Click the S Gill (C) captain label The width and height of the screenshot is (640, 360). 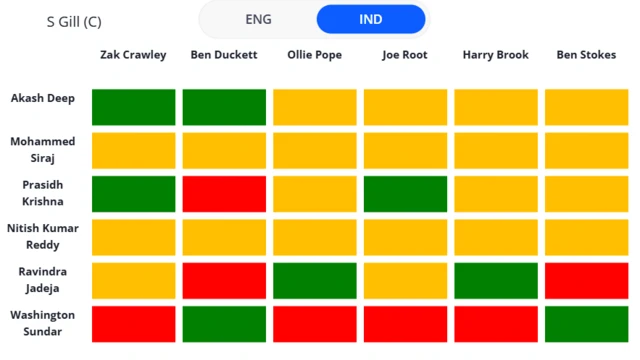click(x=74, y=22)
